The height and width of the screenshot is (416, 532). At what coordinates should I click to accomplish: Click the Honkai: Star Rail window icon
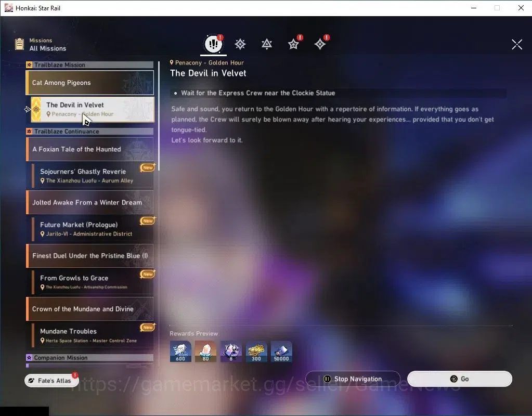[8, 8]
